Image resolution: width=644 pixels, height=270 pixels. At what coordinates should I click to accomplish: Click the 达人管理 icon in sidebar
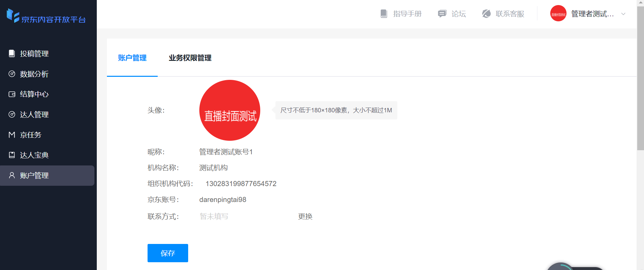point(12,114)
